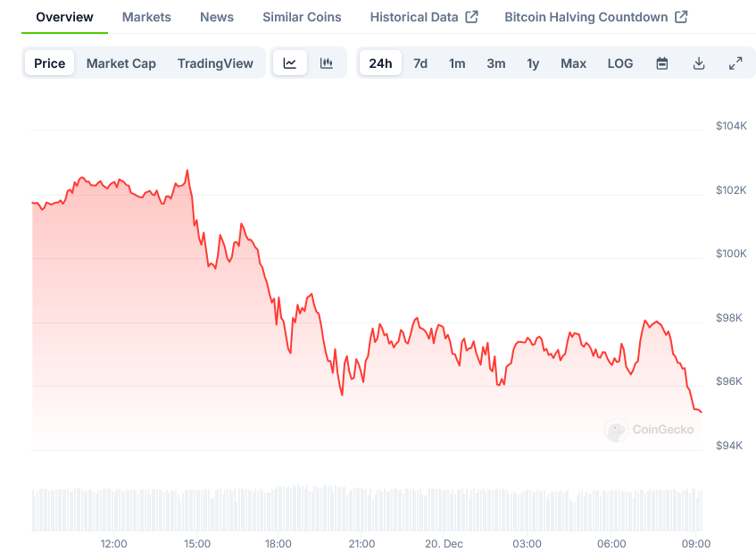Set time range to 7d

pos(420,63)
